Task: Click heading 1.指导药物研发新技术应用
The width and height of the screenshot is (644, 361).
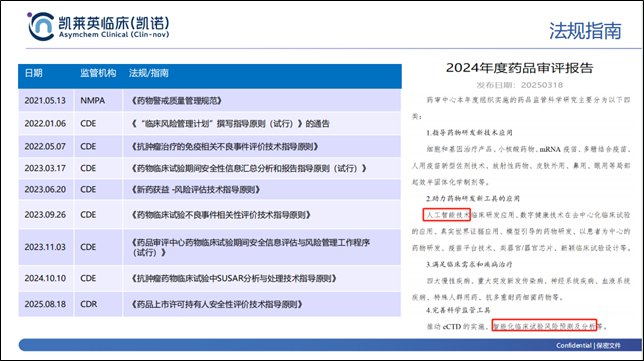Action: [469, 133]
